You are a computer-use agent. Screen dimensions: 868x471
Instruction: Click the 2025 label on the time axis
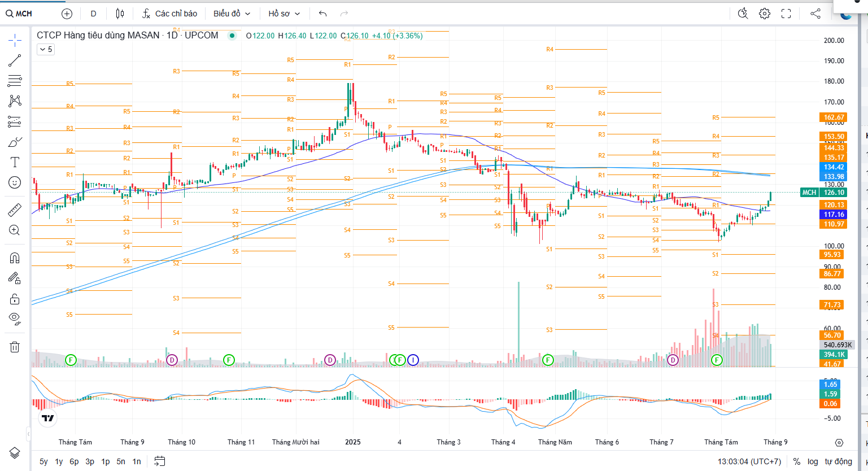click(x=353, y=442)
